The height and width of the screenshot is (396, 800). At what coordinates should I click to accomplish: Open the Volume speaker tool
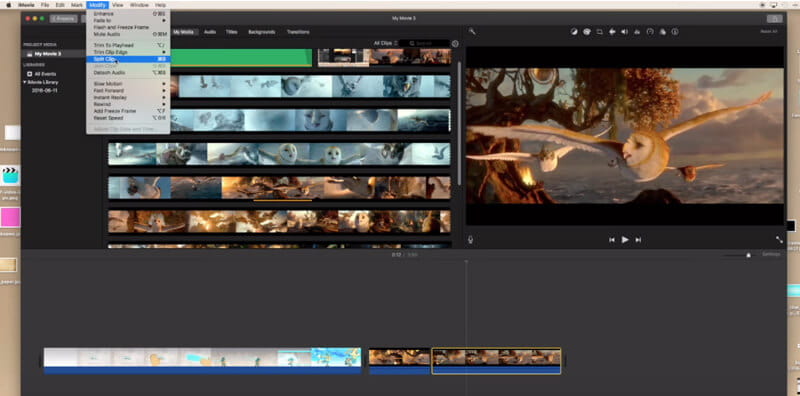(x=624, y=32)
